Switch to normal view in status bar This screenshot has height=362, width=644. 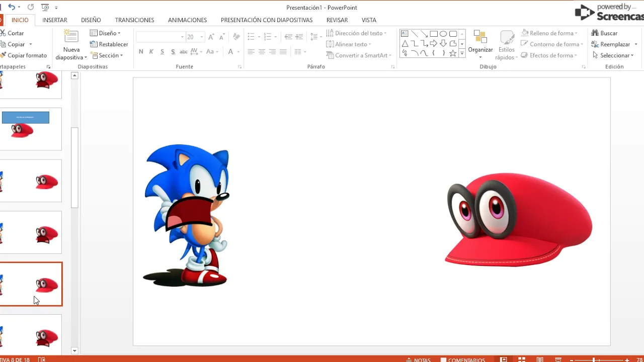click(x=504, y=359)
